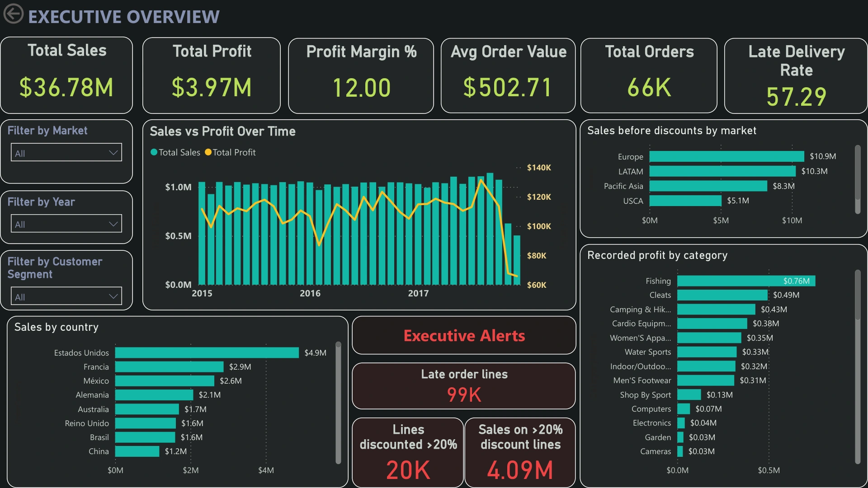This screenshot has height=488, width=868.
Task: Click the Total Sales legend marker
Action: tap(154, 152)
